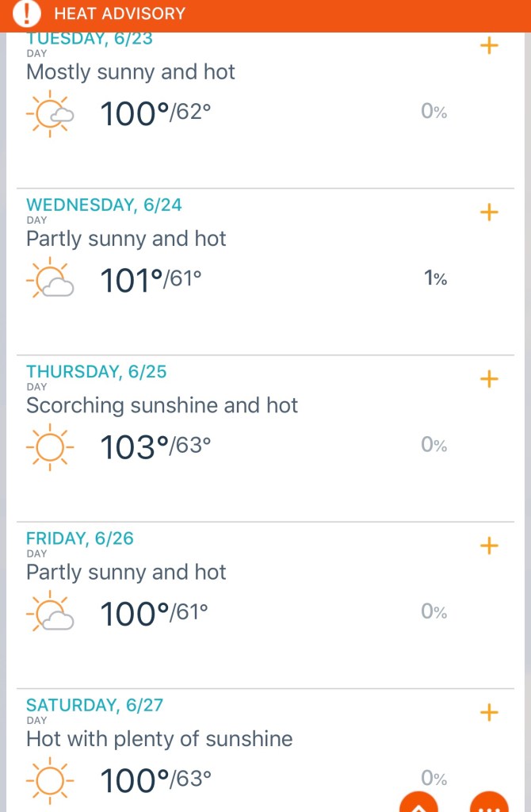Tap the partly sunny icon for Friday
Viewport: 531px width, 812px height.
point(51,613)
